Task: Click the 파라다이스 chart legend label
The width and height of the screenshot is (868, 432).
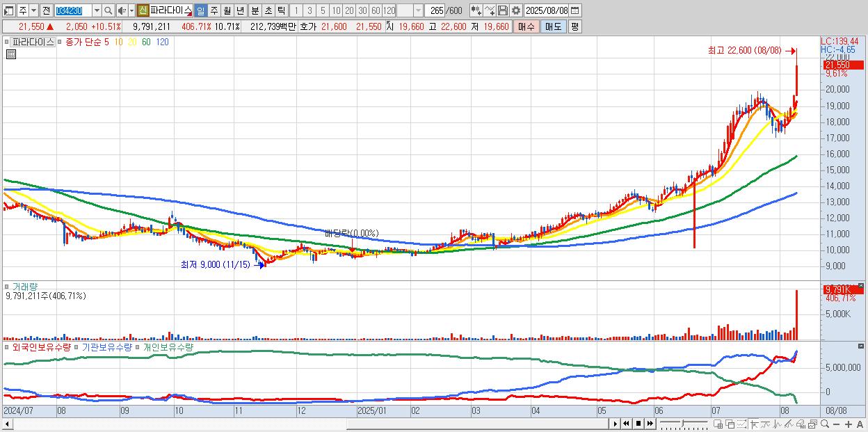Action: [33, 42]
